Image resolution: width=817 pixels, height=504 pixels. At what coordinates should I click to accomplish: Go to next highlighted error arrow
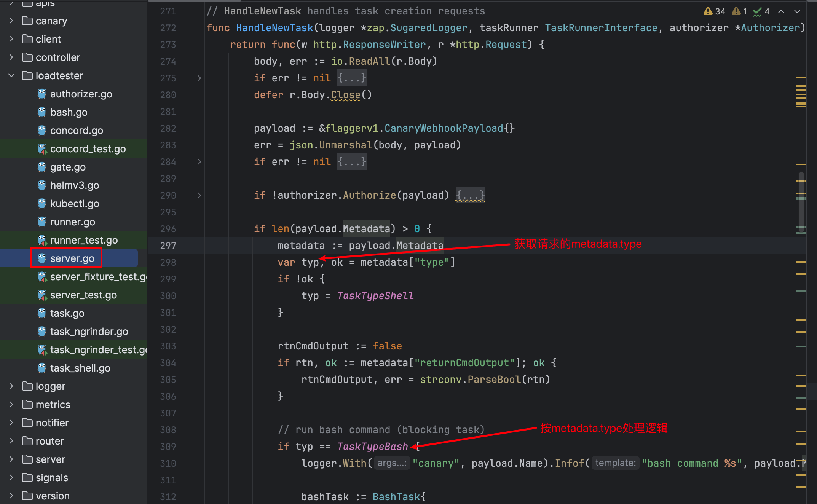[x=797, y=11]
